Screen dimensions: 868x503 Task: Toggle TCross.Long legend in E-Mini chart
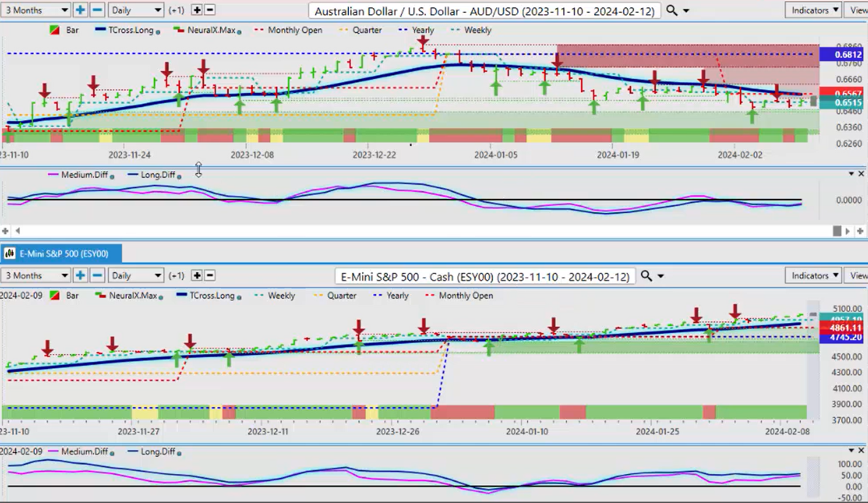click(x=205, y=296)
